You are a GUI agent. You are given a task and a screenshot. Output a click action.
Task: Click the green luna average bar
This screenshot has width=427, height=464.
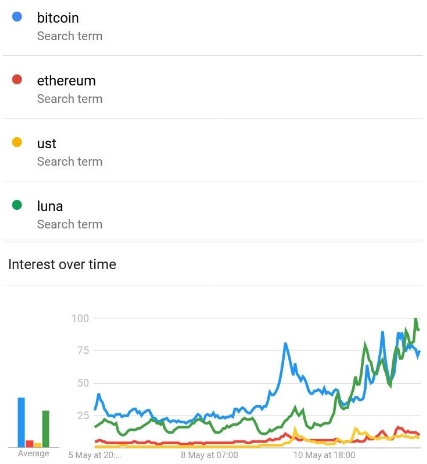(x=46, y=429)
